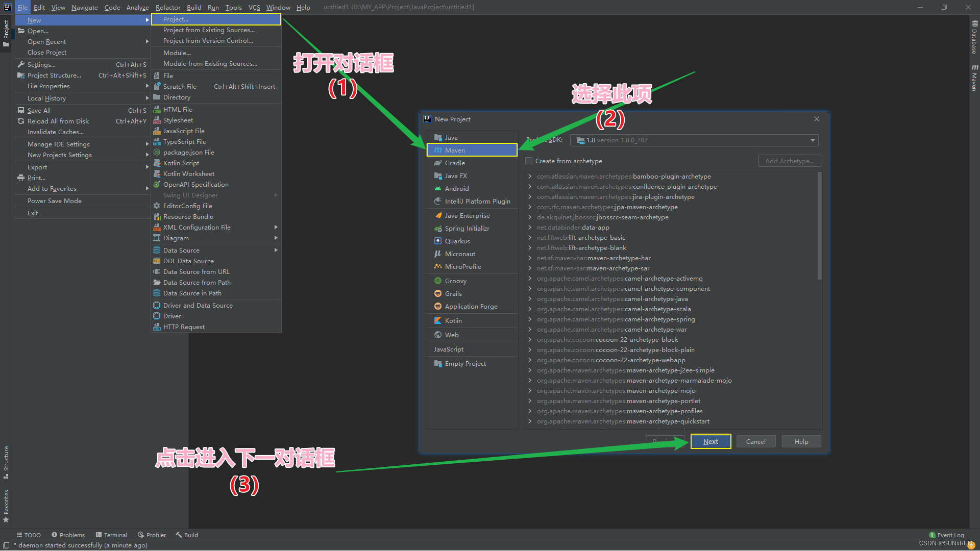Select the Java project type icon
This screenshot has width=980, height=551.
point(437,137)
